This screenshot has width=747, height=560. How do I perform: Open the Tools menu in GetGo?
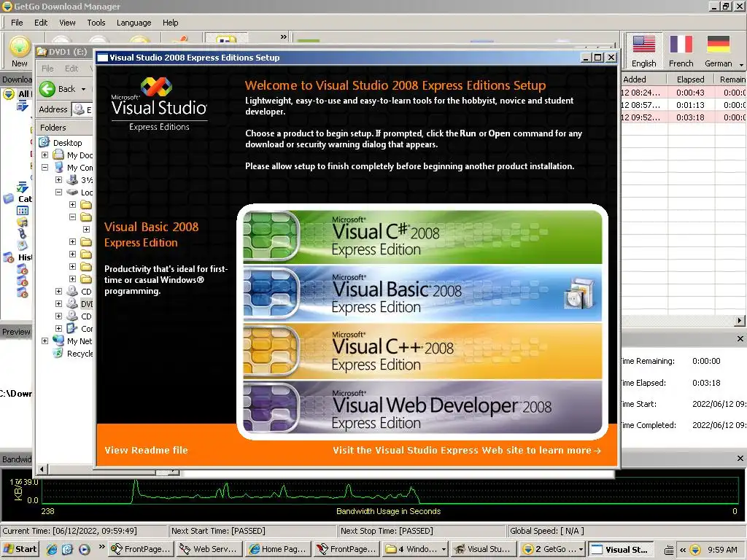pyautogui.click(x=96, y=23)
